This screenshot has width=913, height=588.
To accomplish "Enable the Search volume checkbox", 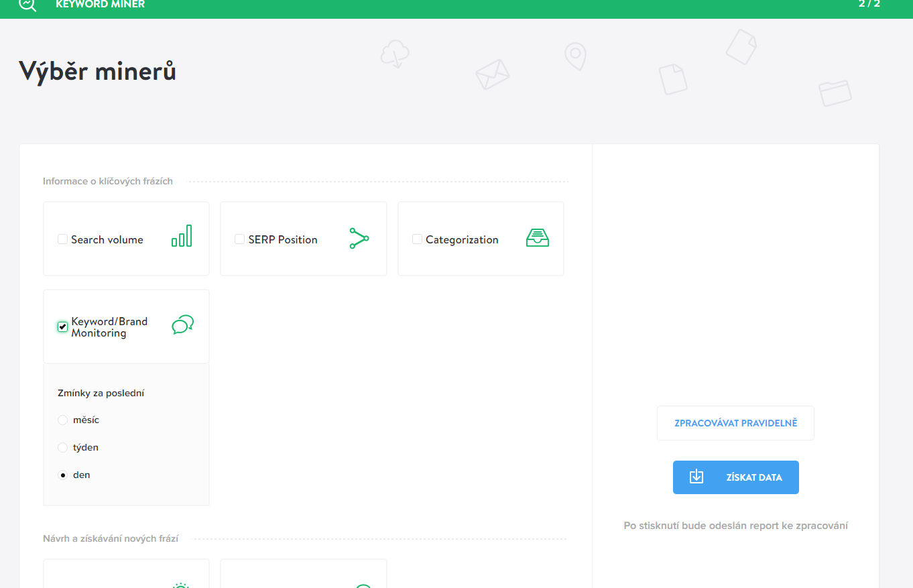I will [62, 239].
